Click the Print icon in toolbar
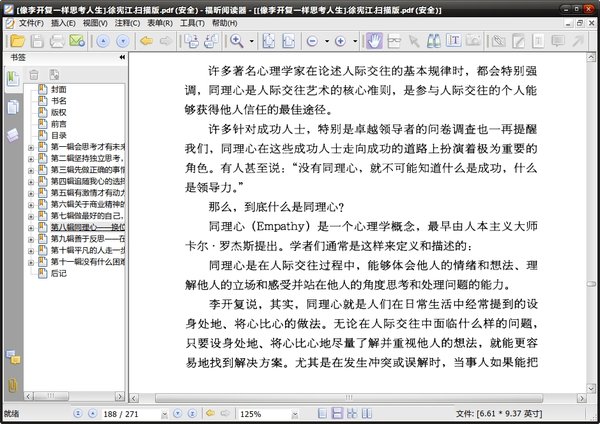 (56, 41)
